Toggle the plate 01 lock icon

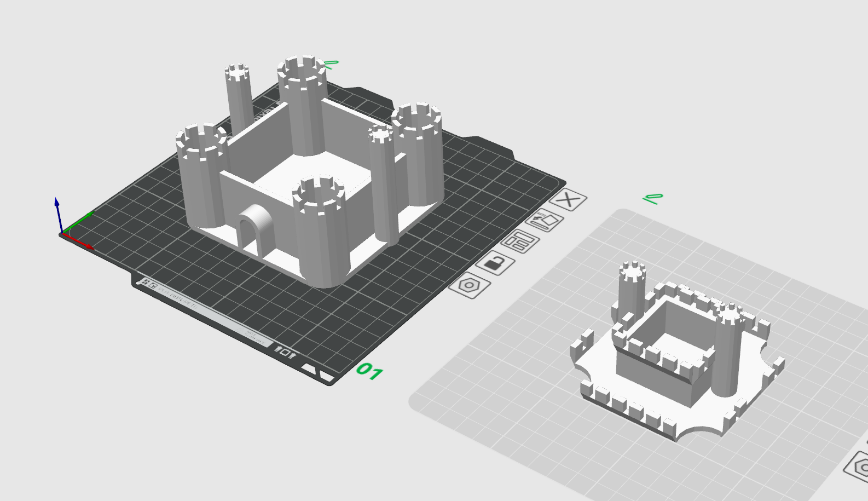[495, 264]
